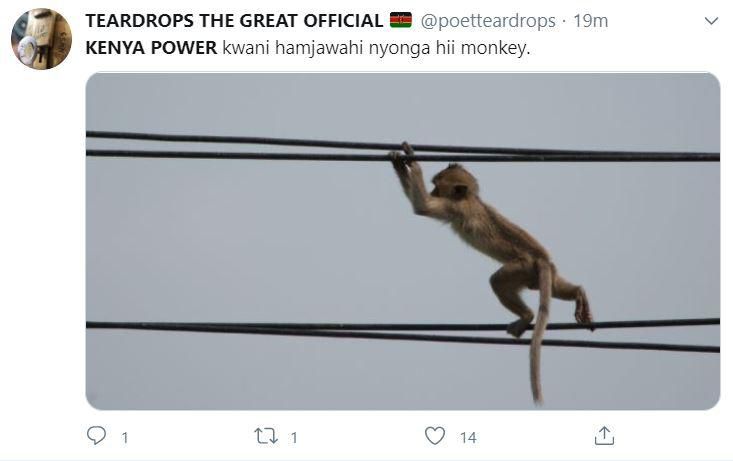Click the lower power cables in the photo
Viewport: 733px width, 461px height.
250,329
